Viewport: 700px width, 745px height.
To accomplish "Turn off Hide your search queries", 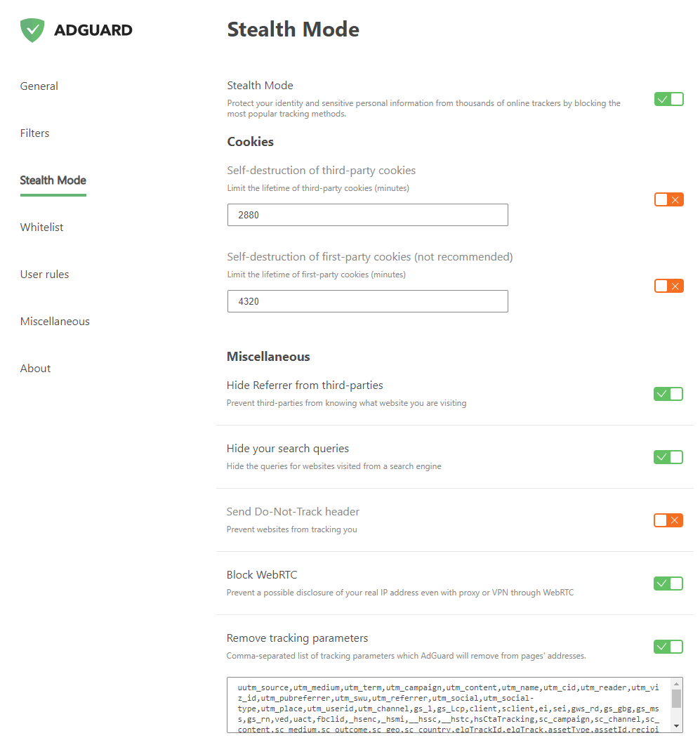I will pyautogui.click(x=668, y=457).
